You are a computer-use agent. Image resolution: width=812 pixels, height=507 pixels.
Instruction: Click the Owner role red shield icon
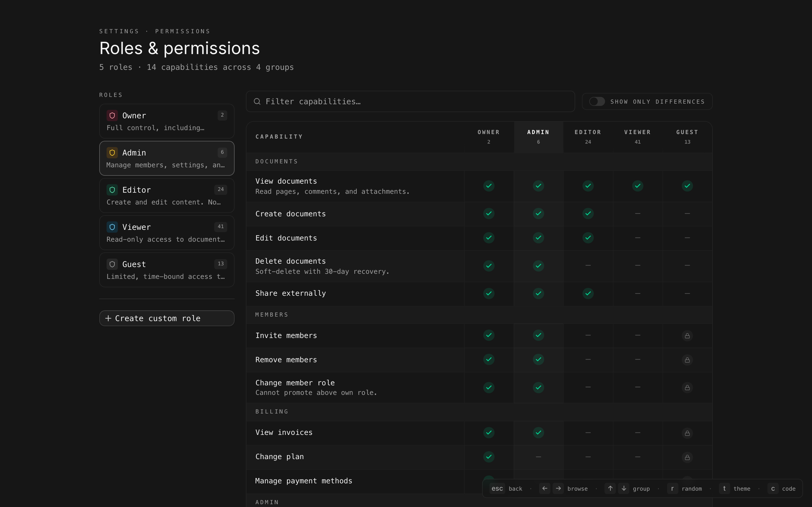(x=112, y=115)
